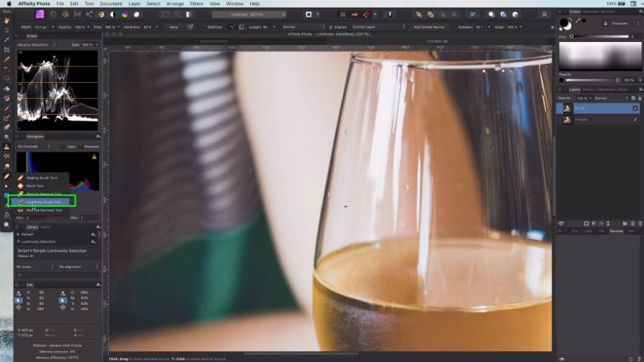
Task: Switch to the Macro tab
Action: click(x=45, y=227)
